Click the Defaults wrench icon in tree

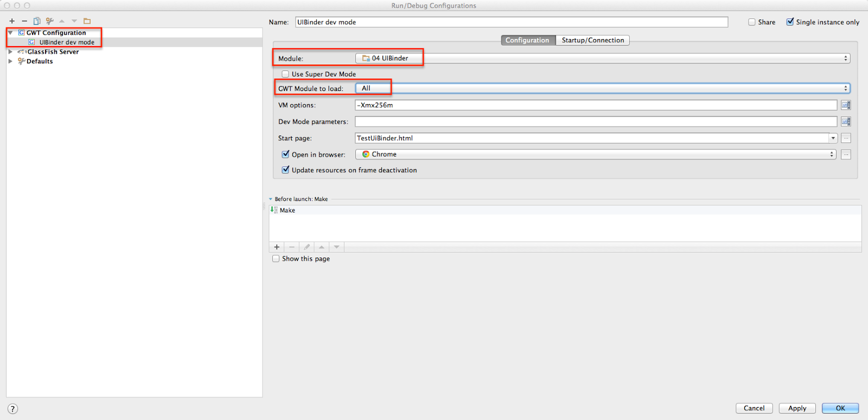pos(21,61)
